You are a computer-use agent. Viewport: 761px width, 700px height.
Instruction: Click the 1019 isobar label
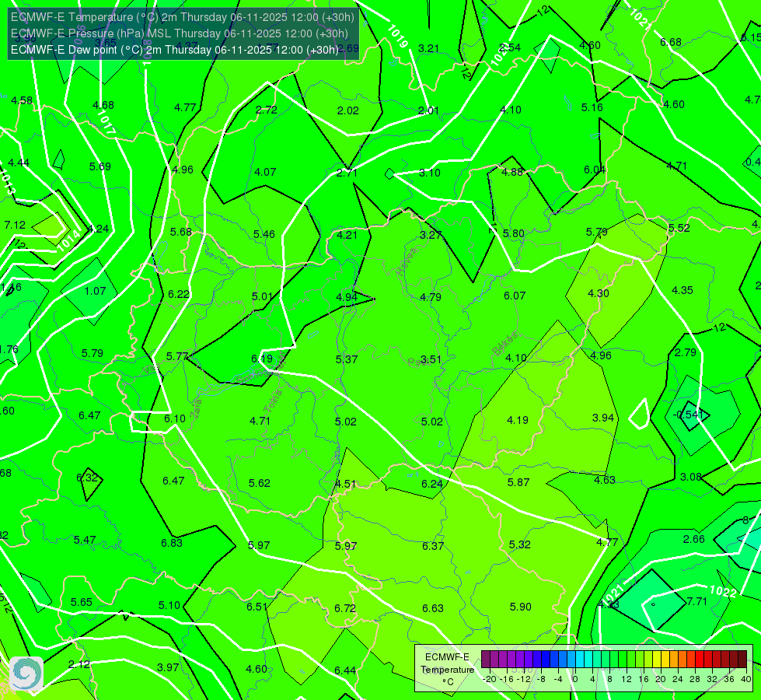point(397,37)
